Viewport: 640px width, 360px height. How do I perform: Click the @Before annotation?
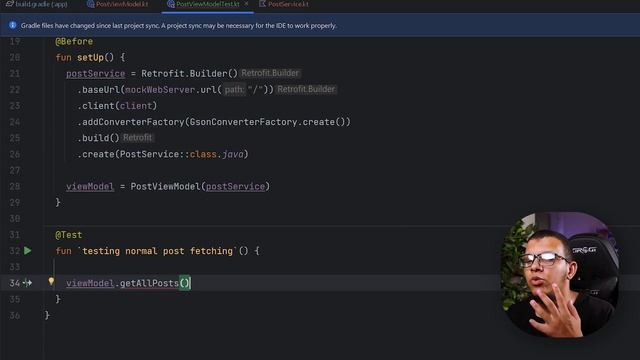coord(74,42)
